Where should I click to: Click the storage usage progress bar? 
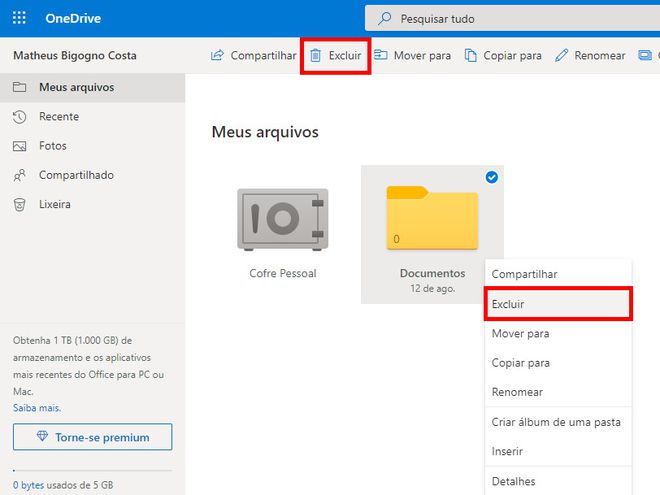click(x=93, y=470)
